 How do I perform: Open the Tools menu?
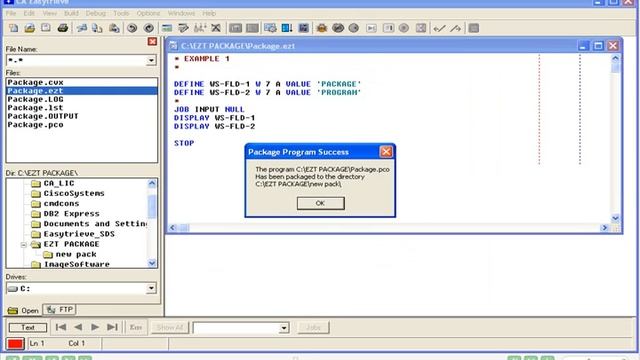[x=121, y=13]
